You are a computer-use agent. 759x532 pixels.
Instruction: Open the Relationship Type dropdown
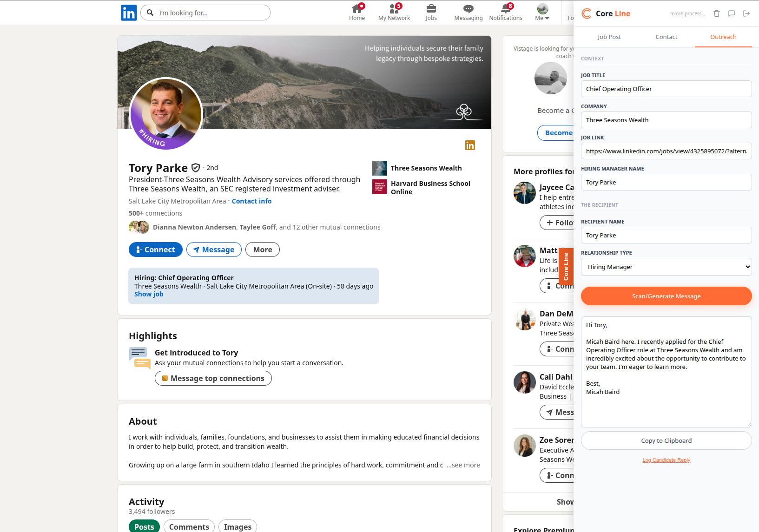(x=666, y=267)
